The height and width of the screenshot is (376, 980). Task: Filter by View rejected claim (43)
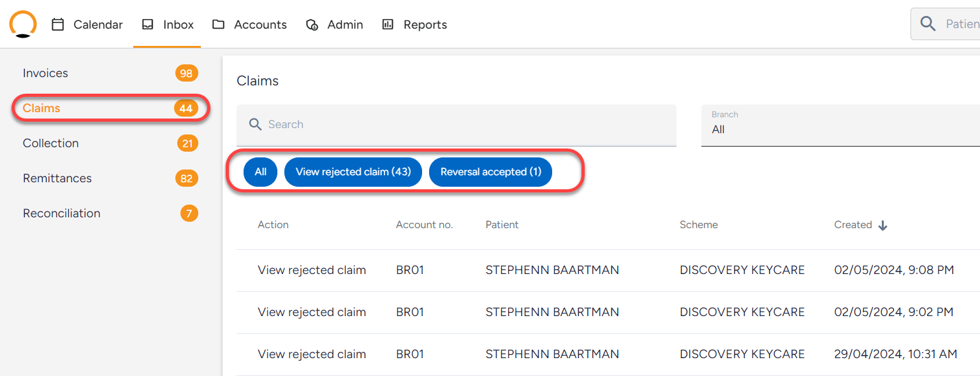(353, 172)
